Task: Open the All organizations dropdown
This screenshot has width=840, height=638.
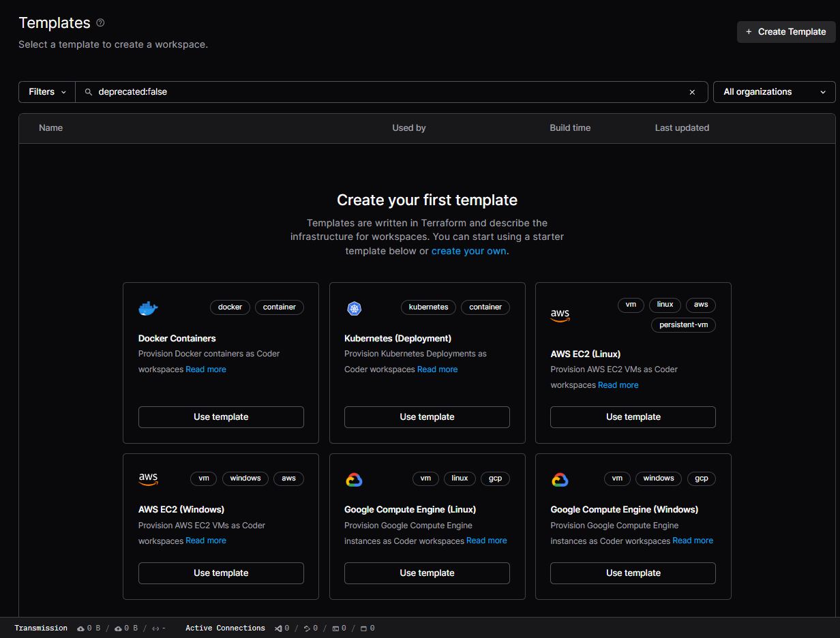Action: [774, 92]
